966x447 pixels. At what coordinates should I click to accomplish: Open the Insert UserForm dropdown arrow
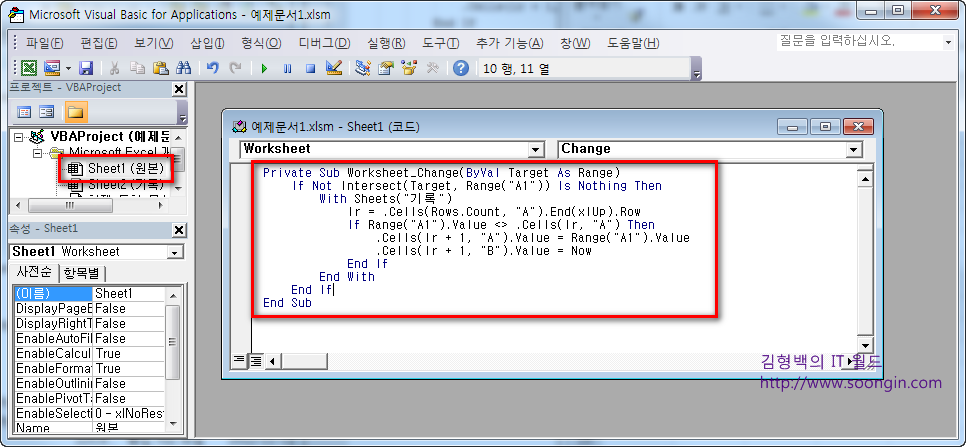pos(68,68)
